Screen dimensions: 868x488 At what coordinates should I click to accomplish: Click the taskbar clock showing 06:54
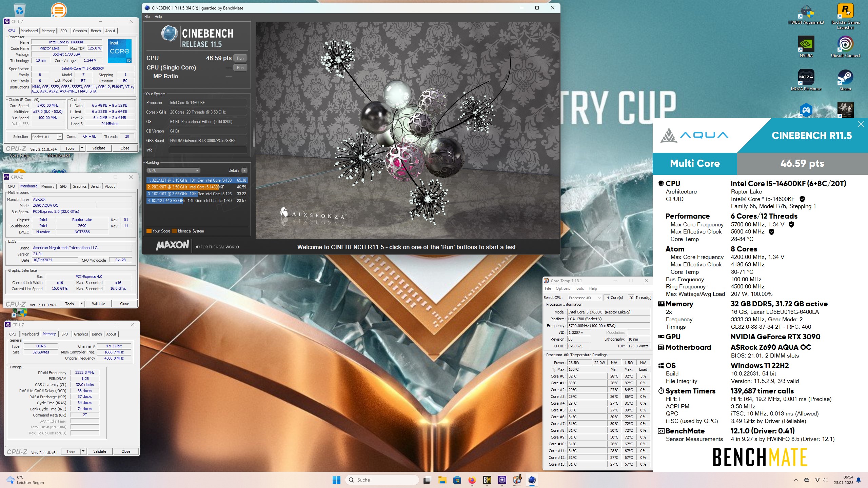(844, 480)
